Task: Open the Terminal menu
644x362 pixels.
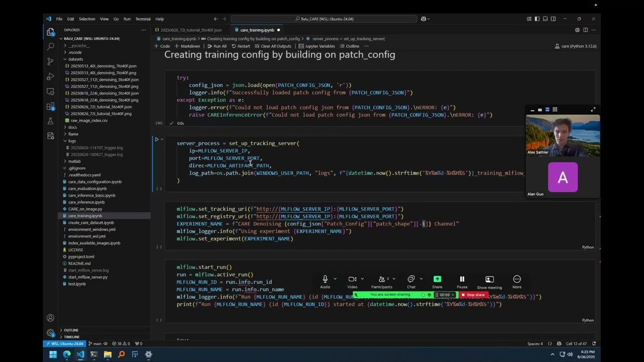Action: pos(143,19)
